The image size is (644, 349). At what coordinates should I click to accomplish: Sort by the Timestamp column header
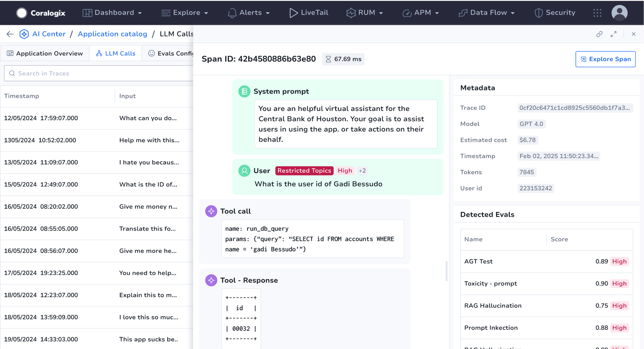pos(22,96)
